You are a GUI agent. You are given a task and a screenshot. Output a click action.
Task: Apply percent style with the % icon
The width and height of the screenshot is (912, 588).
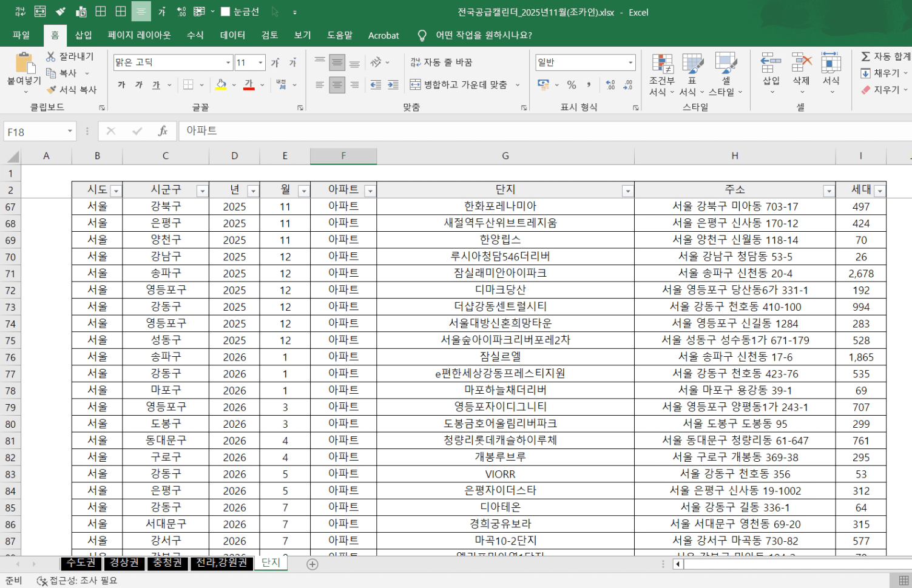click(572, 85)
